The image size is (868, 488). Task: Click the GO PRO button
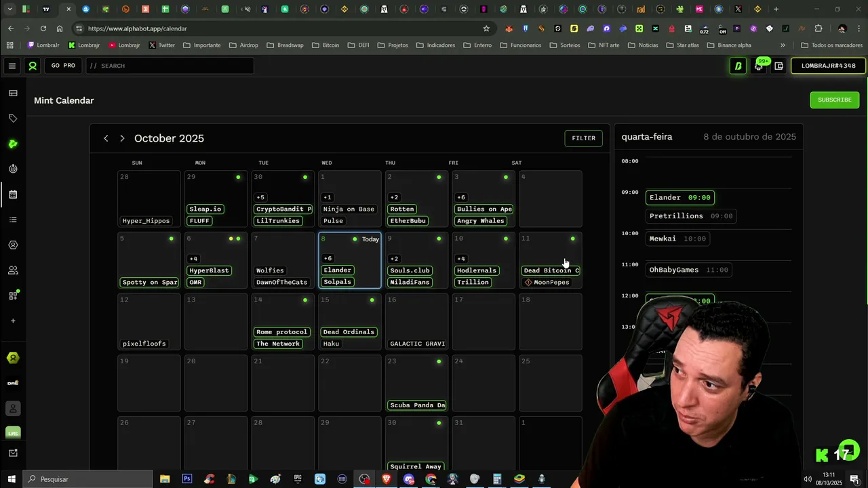pos(63,66)
